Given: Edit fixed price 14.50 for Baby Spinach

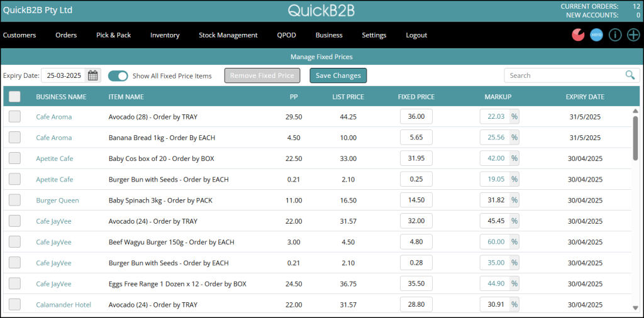Looking at the screenshot, I should (x=416, y=200).
